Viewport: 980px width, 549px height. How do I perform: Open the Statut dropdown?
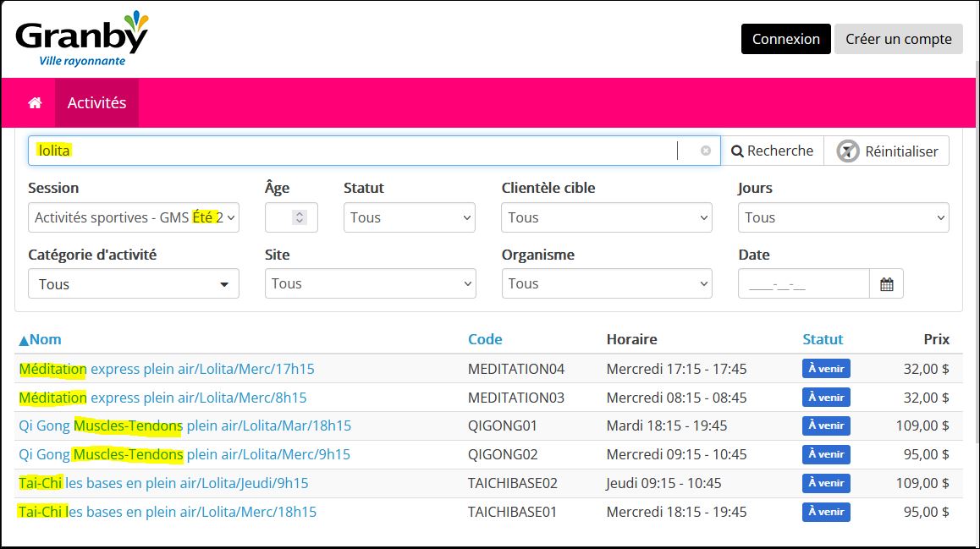pos(410,217)
